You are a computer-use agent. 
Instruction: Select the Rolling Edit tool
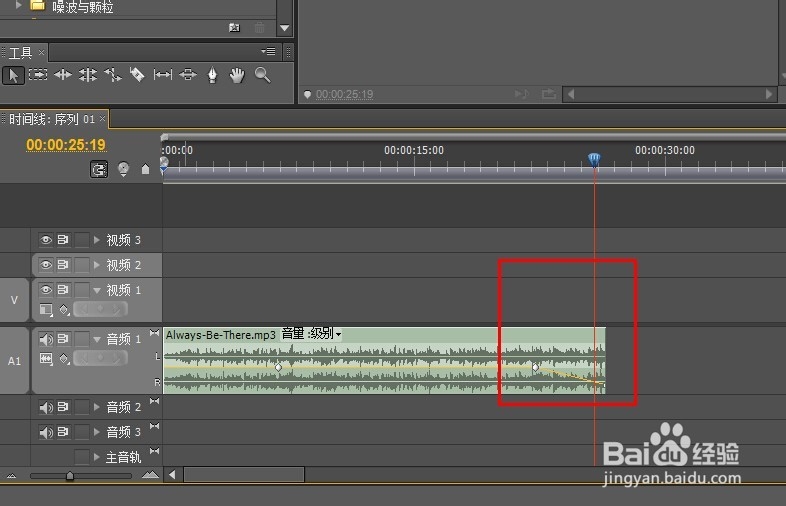(88, 75)
